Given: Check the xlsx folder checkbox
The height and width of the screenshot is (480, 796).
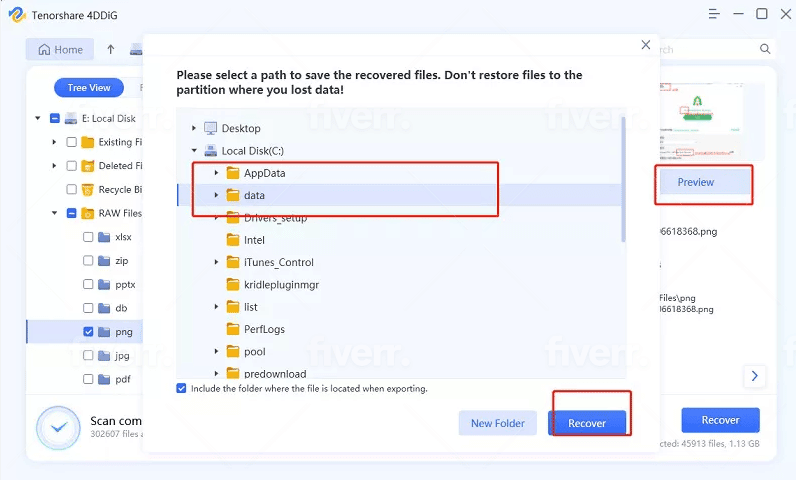Looking at the screenshot, I should (88, 237).
